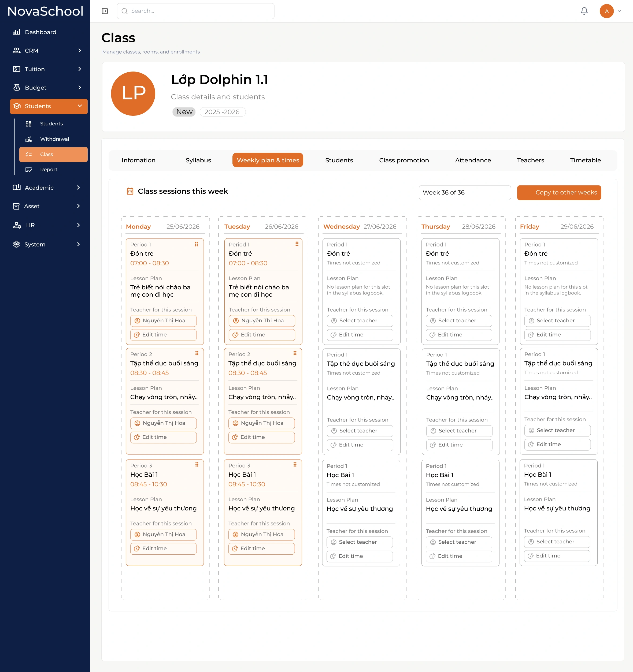Edit time for Monday Đón trẻ
The width and height of the screenshot is (633, 672).
pos(163,335)
